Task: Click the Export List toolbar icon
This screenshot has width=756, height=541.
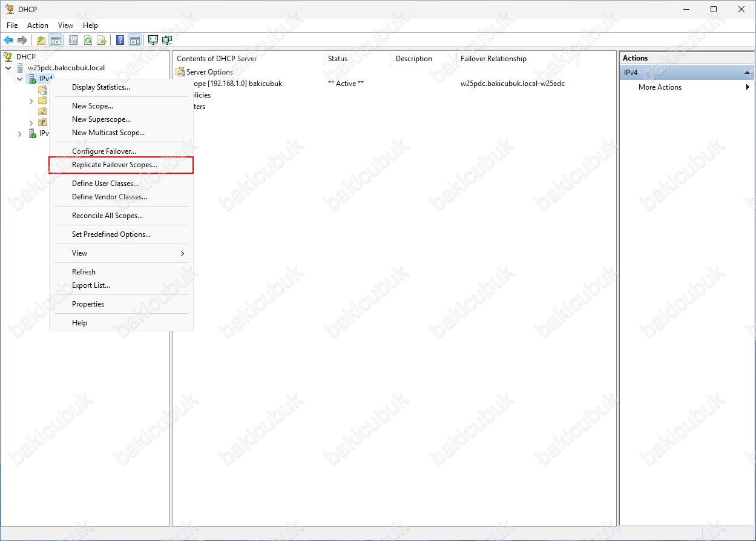Action: [102, 41]
